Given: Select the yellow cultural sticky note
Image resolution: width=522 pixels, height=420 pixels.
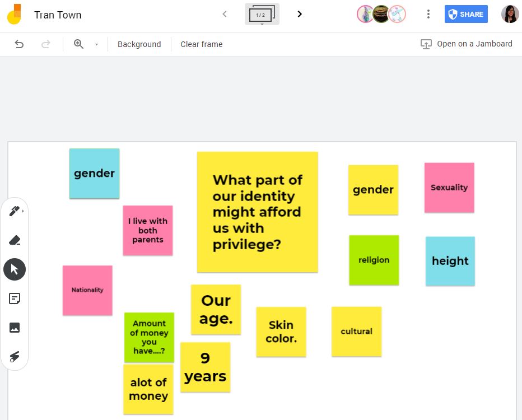Looking at the screenshot, I should (357, 332).
